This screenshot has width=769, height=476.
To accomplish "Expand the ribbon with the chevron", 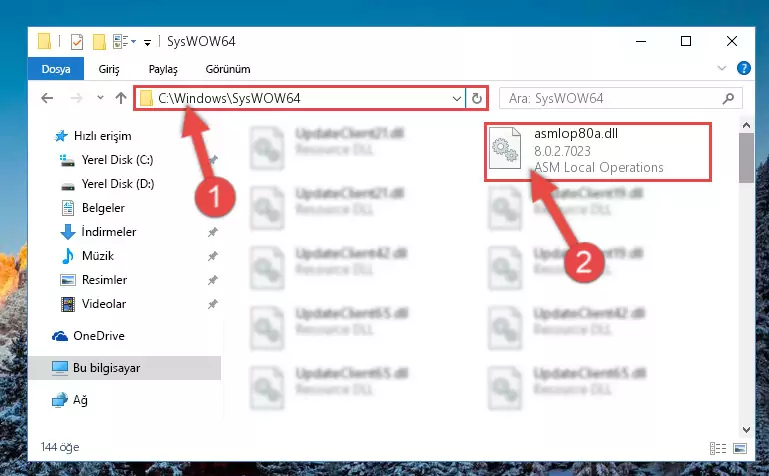I will (x=722, y=68).
